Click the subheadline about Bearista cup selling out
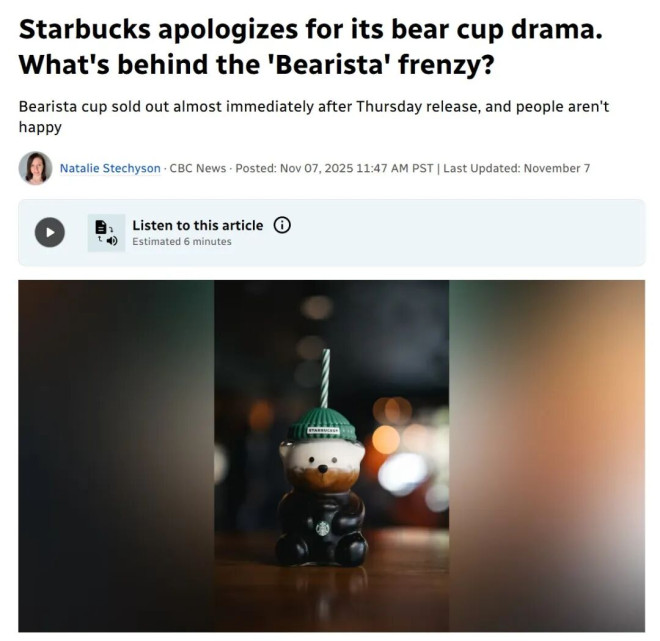This screenshot has height=641, width=660. (x=314, y=117)
